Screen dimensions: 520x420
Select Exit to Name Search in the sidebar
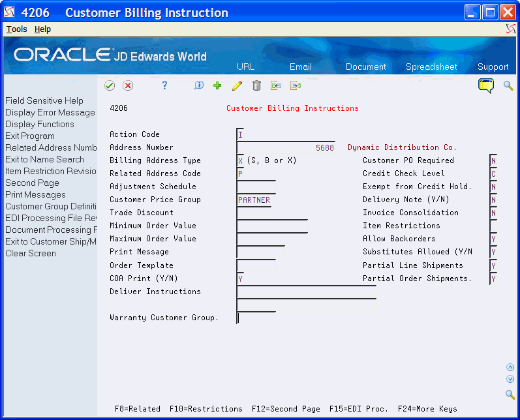pyautogui.click(x=44, y=159)
